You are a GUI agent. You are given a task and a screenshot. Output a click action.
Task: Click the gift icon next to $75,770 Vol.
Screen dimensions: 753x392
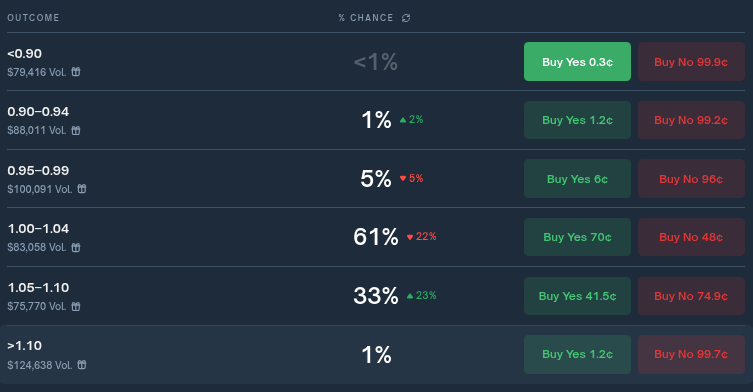[76, 306]
